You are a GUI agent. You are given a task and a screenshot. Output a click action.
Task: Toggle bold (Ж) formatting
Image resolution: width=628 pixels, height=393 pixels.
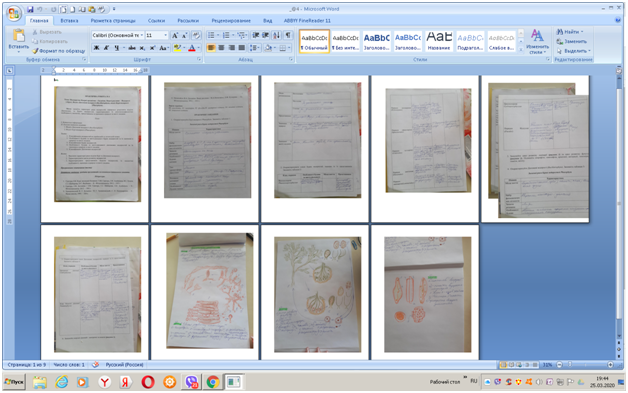[97, 48]
